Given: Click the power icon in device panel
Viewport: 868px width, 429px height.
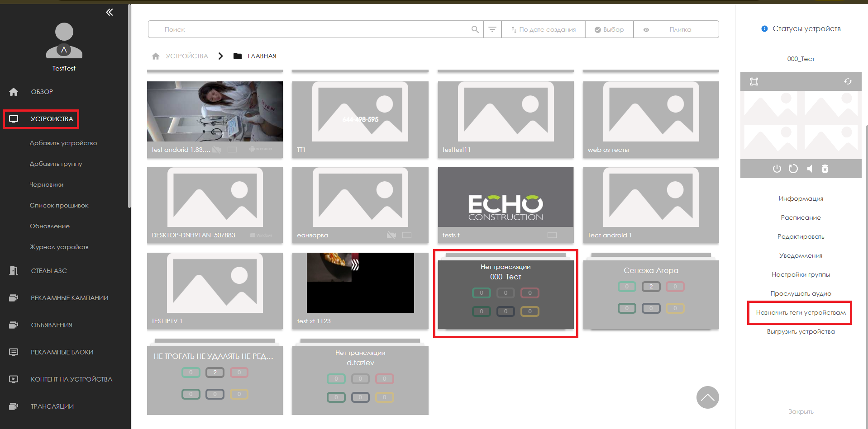Looking at the screenshot, I should click(x=777, y=169).
